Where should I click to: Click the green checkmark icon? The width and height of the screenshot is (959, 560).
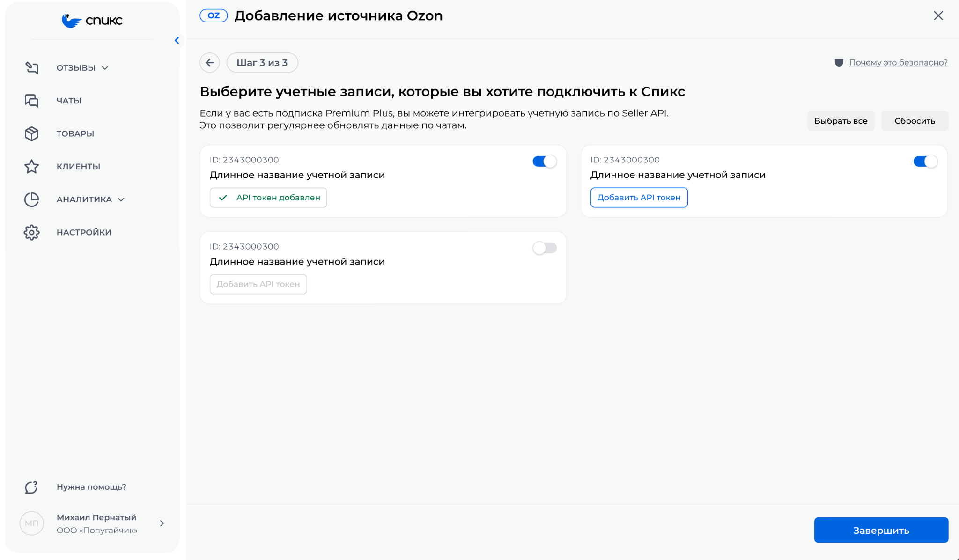coord(223,198)
